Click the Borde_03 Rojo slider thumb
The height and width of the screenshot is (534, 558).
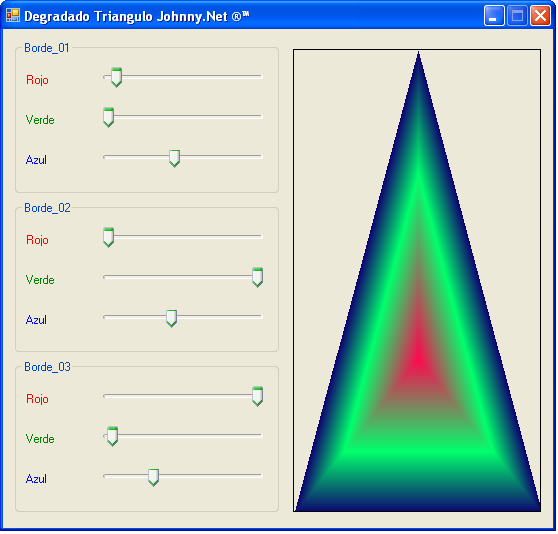(257, 396)
